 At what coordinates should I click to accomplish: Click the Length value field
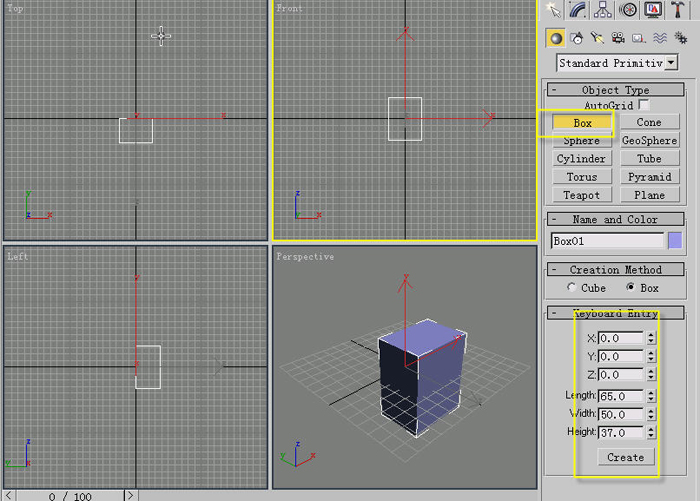(621, 396)
